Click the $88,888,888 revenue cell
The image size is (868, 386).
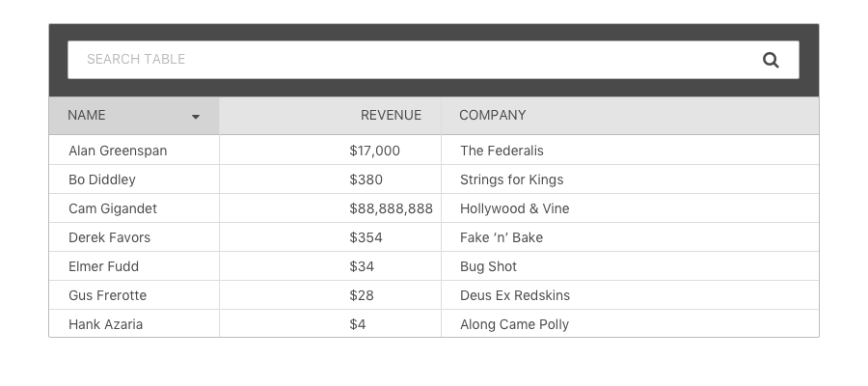point(330,208)
